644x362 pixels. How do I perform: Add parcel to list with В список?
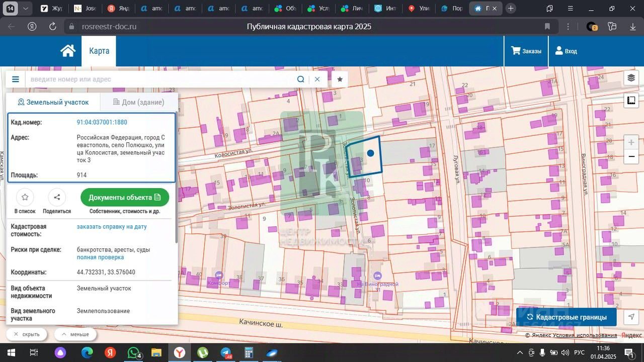tap(25, 197)
